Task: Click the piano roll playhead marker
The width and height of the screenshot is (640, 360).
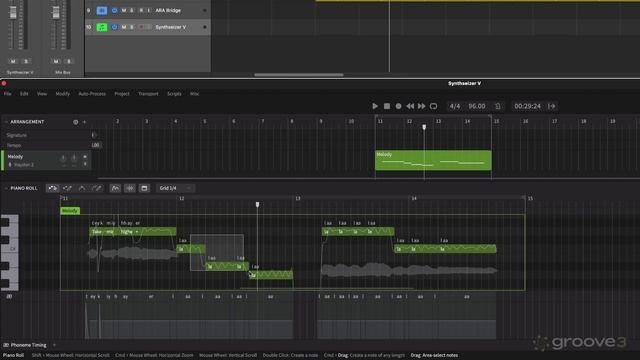Action: pos(257,204)
